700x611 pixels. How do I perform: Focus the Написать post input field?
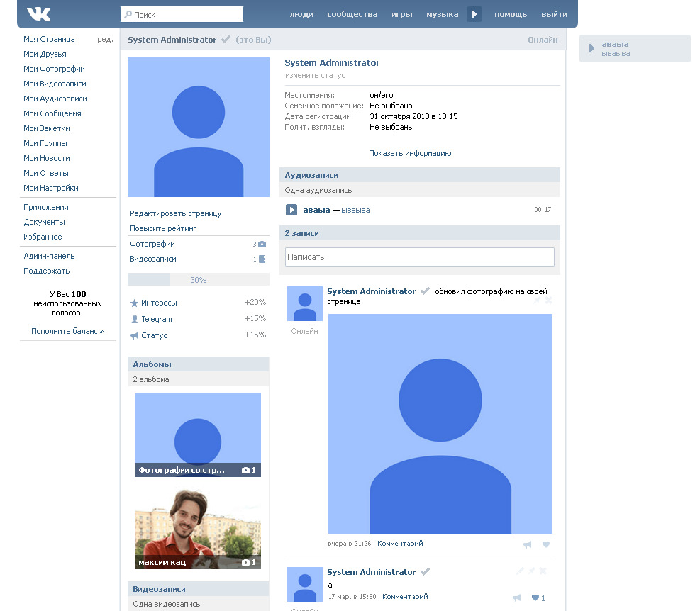[x=419, y=257]
